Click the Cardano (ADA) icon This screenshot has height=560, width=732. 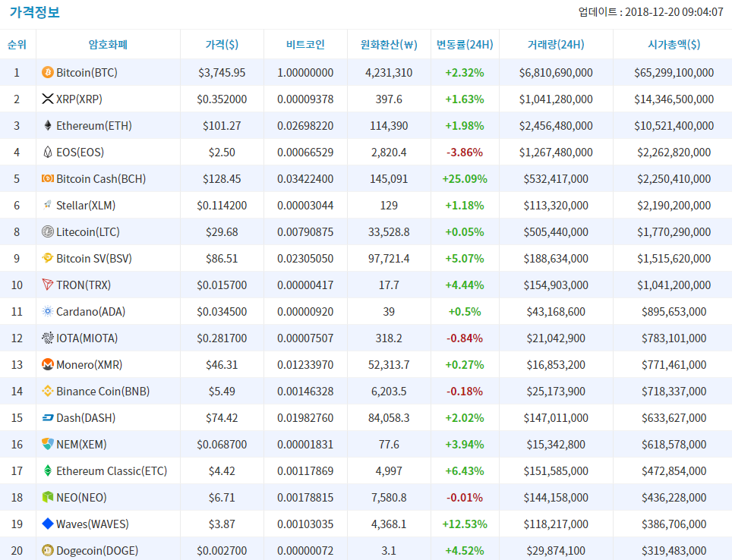tap(48, 311)
